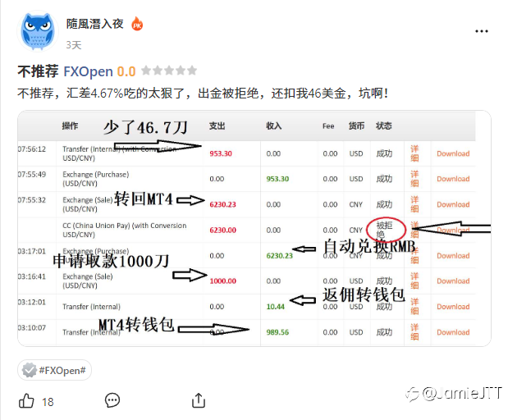Click the 支出 column header
This screenshot has height=420, width=508.
point(217,126)
